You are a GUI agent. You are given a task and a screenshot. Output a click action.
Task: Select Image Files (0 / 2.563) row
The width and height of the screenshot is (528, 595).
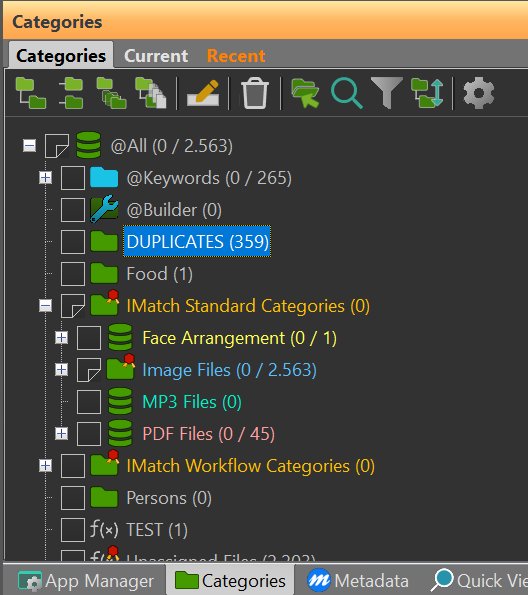point(229,370)
